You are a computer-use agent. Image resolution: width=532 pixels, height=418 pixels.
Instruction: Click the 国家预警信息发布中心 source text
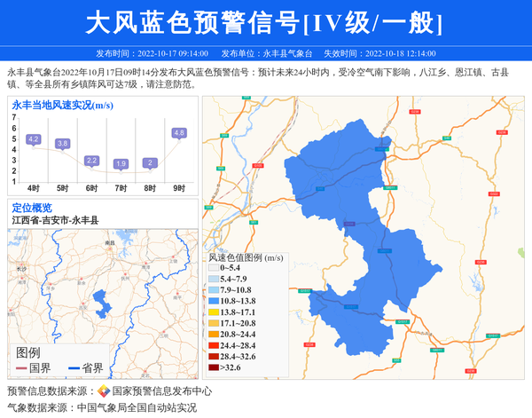point(161,391)
